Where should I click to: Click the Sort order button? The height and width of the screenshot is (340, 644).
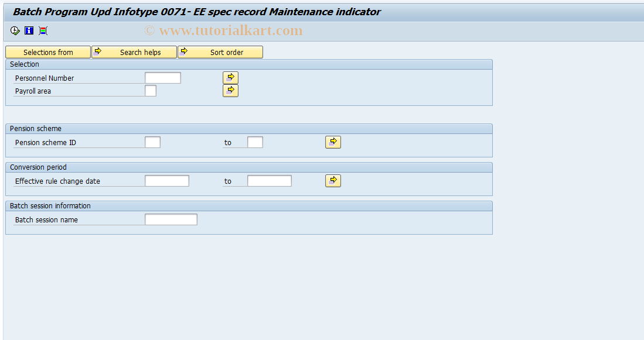coord(220,52)
